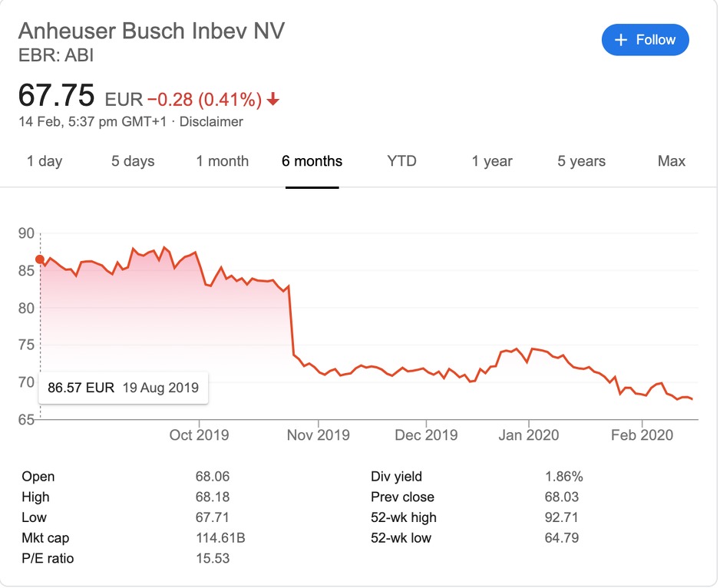Select the 1 day tab

(45, 161)
